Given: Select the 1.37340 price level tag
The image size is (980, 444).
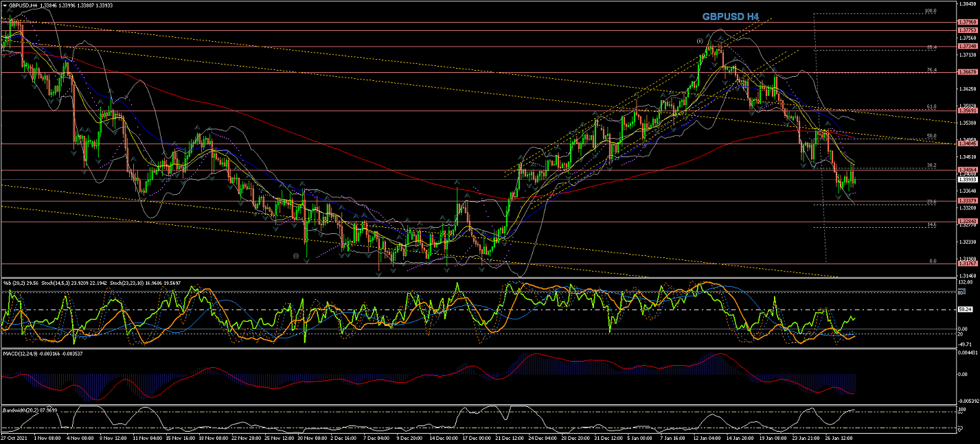Looking at the screenshot, I should click(967, 47).
